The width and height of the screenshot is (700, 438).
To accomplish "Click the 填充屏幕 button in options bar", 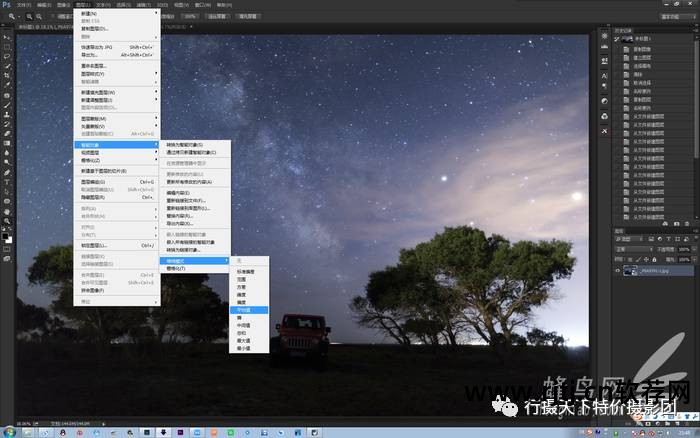I will pos(249,17).
